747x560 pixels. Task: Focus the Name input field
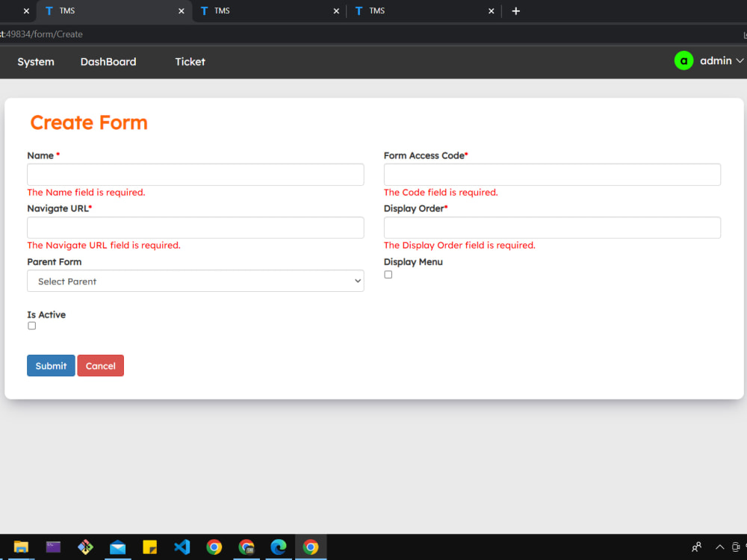(195, 175)
